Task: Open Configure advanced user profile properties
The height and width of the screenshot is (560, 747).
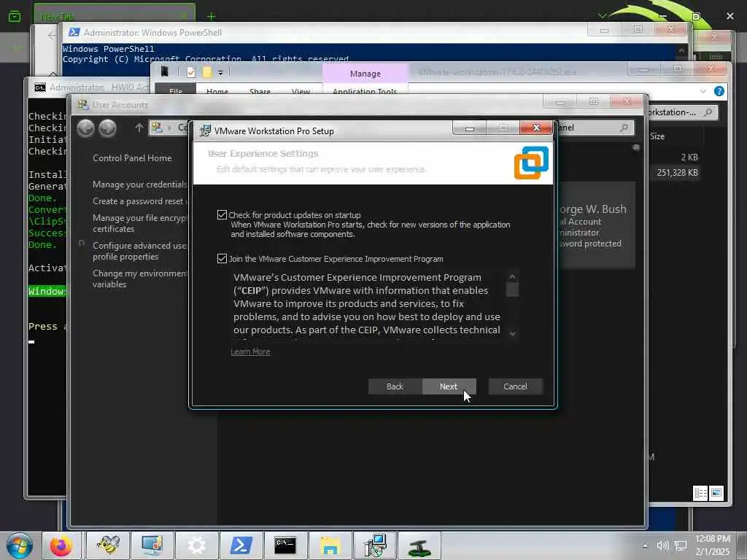Action: [140, 251]
